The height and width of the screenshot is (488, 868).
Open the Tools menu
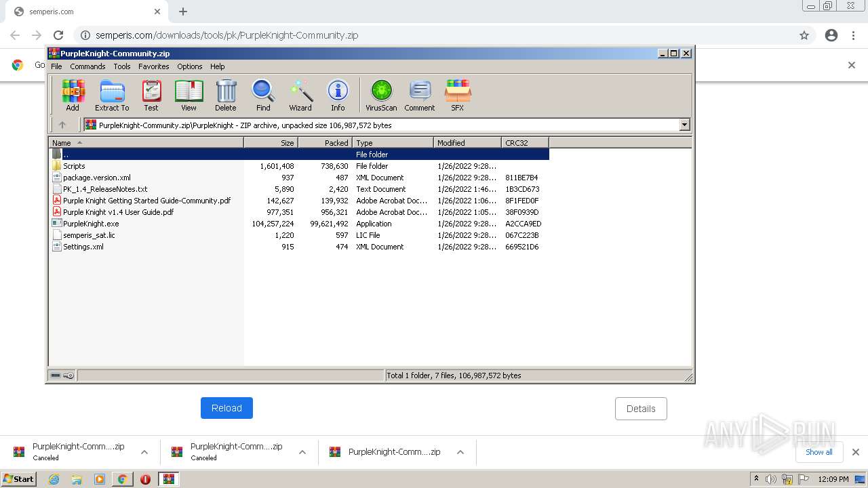(x=122, y=66)
